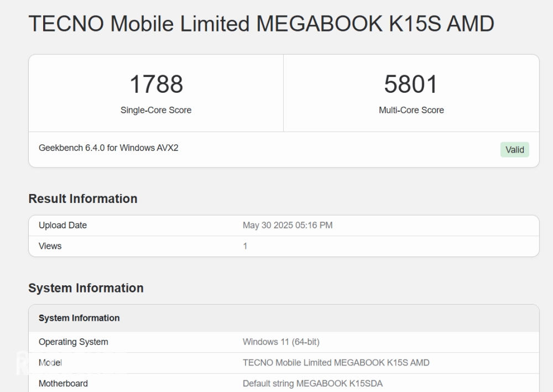
Task: Click the Model row label
Action: [50, 363]
